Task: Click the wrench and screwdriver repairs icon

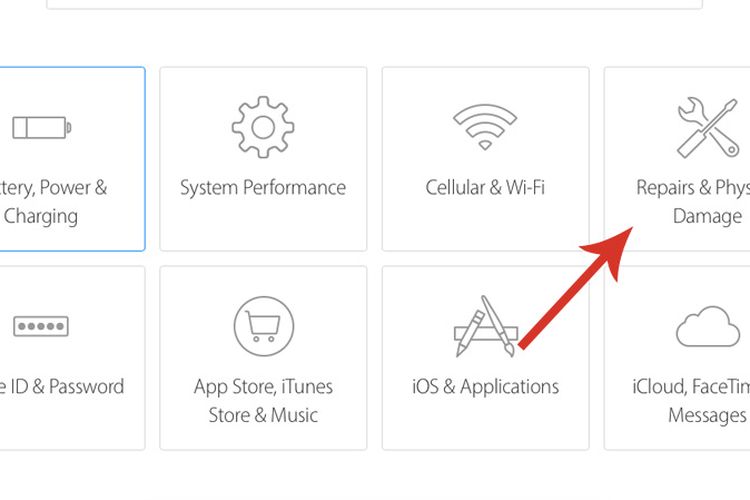Action: coord(708,127)
